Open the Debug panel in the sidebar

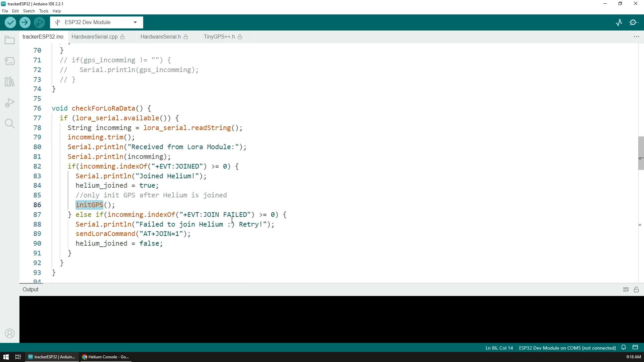(x=10, y=103)
